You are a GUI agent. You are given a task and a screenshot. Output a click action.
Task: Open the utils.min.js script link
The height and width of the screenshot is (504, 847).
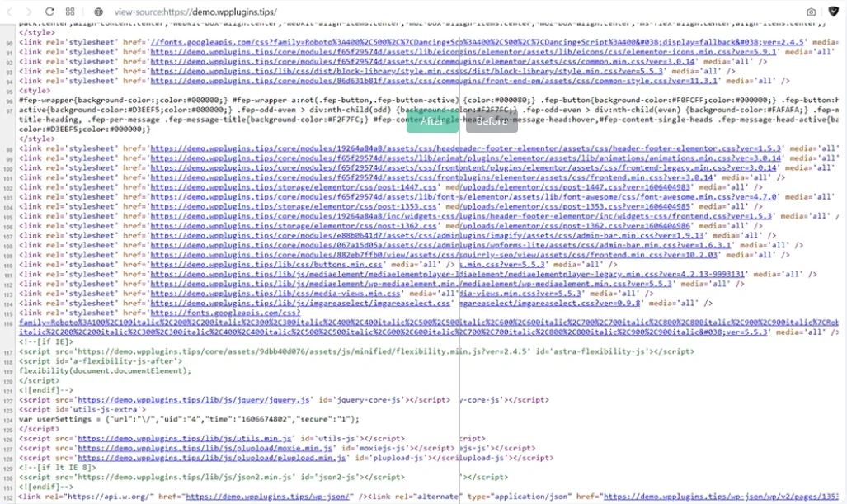(185, 439)
